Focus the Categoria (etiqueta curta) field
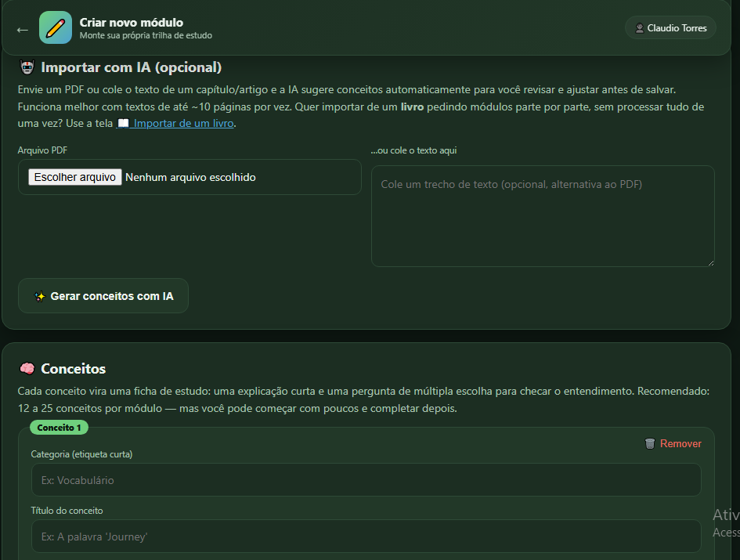 click(x=366, y=480)
